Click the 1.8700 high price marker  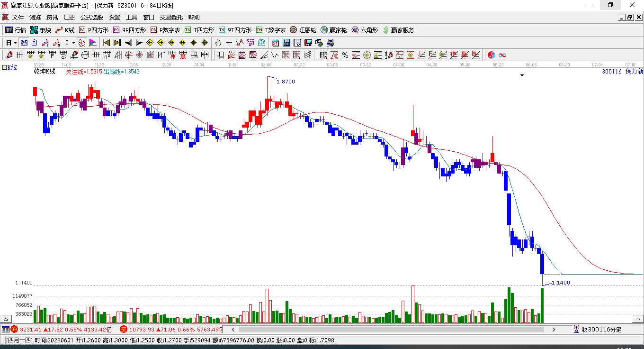286,82
